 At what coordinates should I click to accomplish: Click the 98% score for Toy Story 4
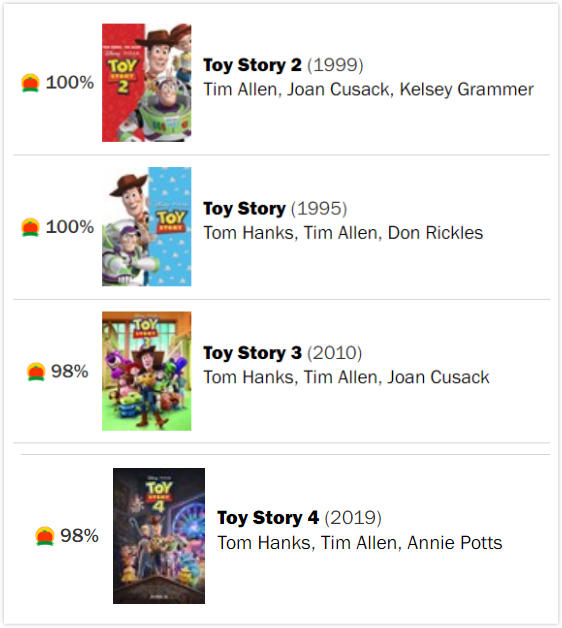point(79,536)
